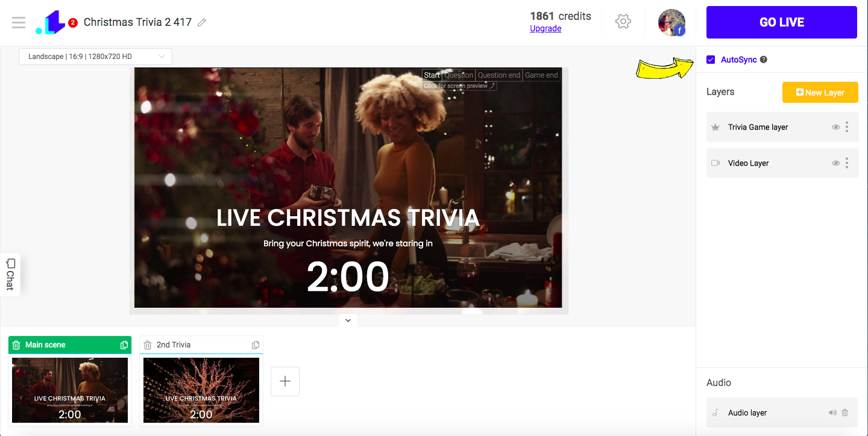
Task: Open AutoSync help question mark
Action: pos(764,60)
